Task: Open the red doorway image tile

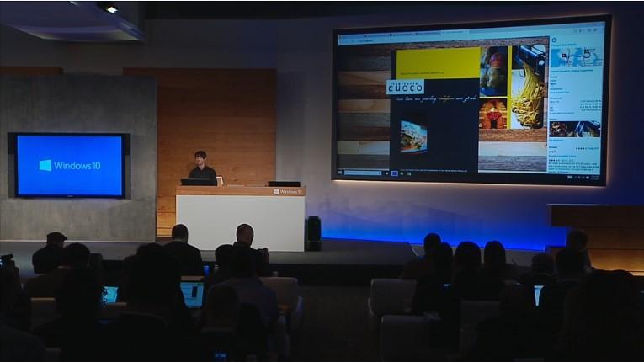Action: (492, 114)
